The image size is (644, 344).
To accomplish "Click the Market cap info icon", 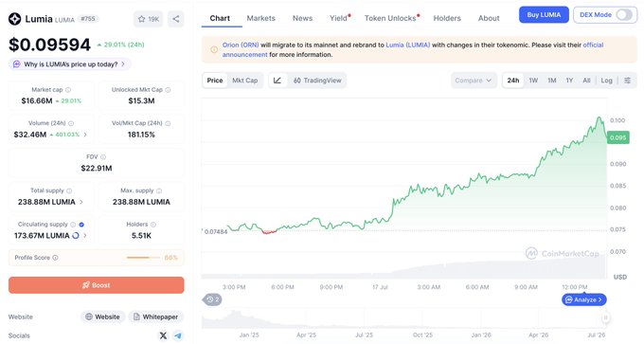I will tap(68, 90).
